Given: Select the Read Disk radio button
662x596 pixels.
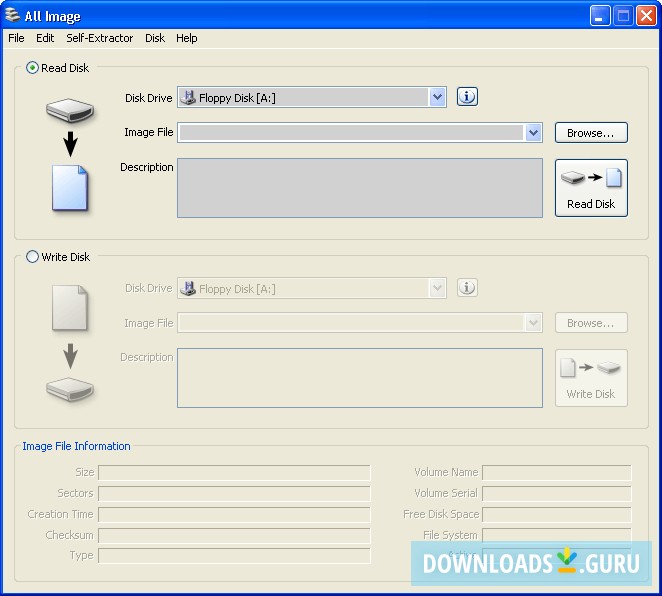Looking at the screenshot, I should [32, 68].
